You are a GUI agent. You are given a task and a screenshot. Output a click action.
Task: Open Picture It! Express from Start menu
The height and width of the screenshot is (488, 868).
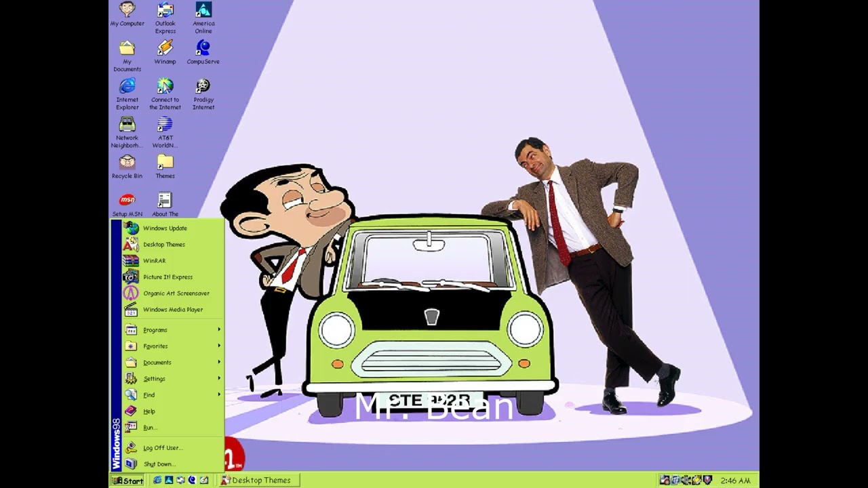(x=173, y=277)
